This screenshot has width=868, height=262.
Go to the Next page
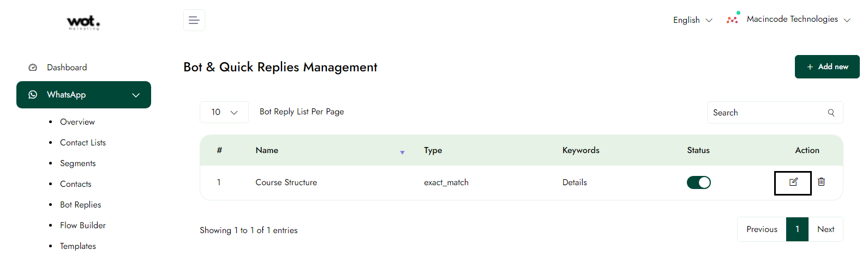(x=825, y=229)
